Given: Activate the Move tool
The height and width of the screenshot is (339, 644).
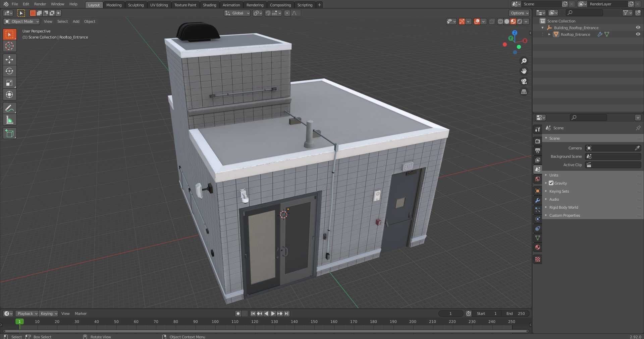Looking at the screenshot, I should [9, 60].
